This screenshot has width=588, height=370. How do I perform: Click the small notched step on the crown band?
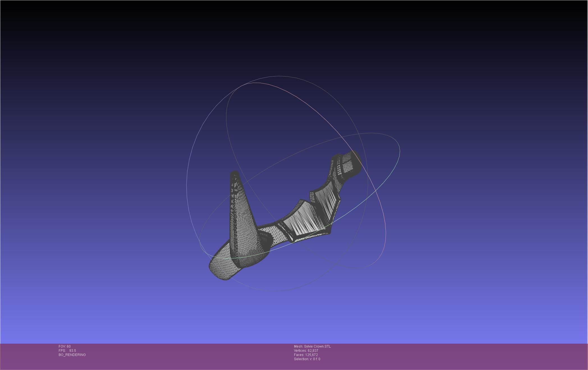pos(312,197)
